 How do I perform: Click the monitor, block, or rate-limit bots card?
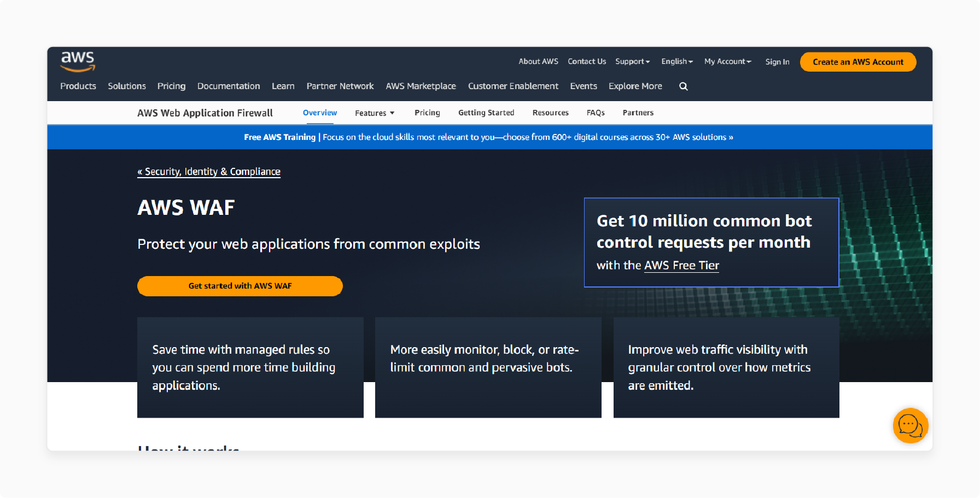pyautogui.click(x=488, y=367)
